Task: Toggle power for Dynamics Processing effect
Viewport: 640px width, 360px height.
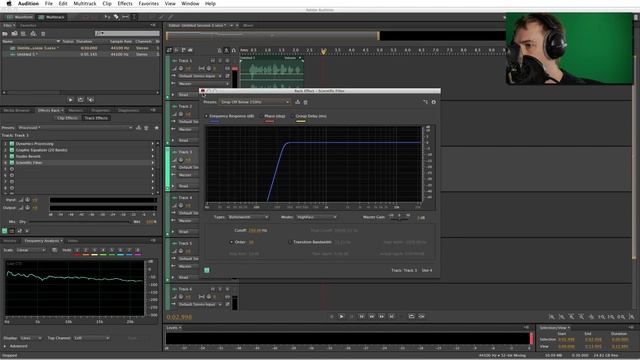Action: click(x=12, y=144)
